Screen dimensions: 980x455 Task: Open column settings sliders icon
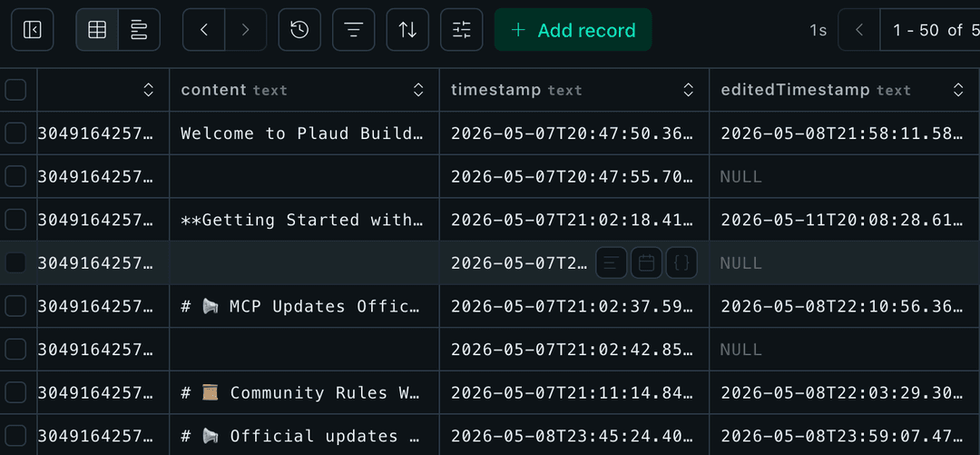461,29
